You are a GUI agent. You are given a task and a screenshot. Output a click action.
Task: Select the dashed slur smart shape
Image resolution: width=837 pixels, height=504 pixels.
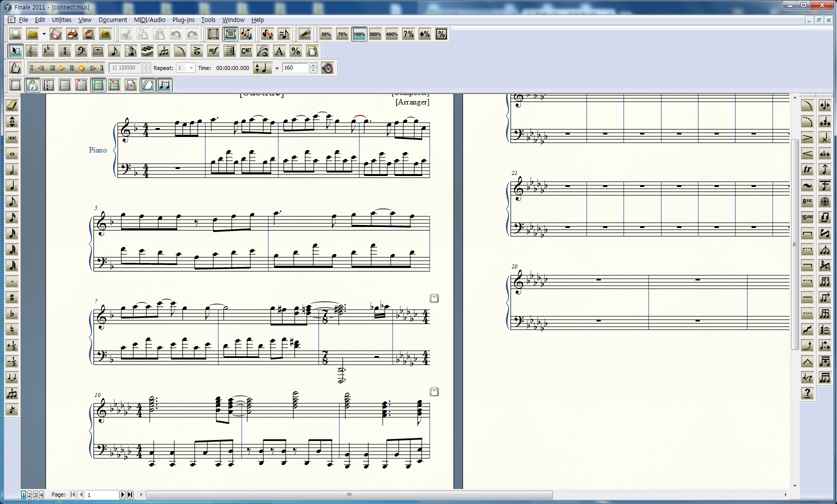tap(807, 121)
